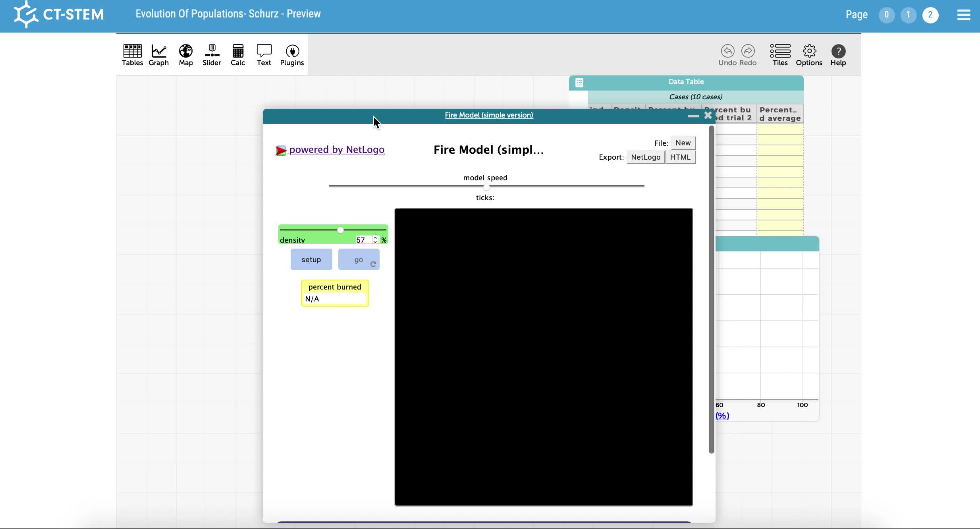This screenshot has width=980, height=529.
Task: Click the percent burned N/A toggle display
Action: click(x=334, y=293)
